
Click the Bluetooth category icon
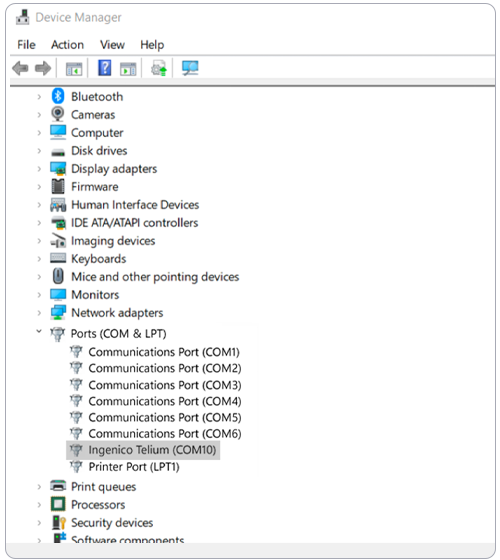click(x=58, y=96)
